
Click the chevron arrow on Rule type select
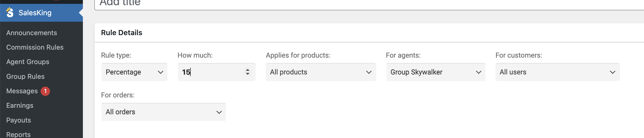pos(161,72)
